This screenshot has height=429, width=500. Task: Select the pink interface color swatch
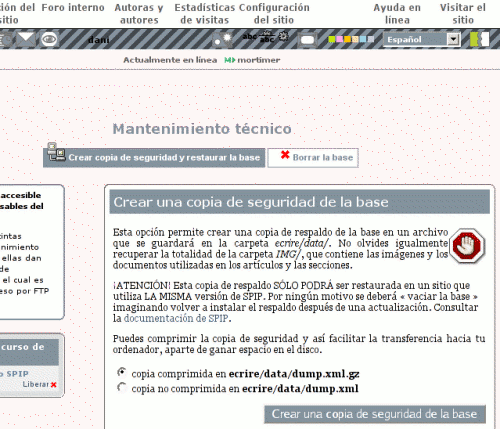[x=340, y=39]
